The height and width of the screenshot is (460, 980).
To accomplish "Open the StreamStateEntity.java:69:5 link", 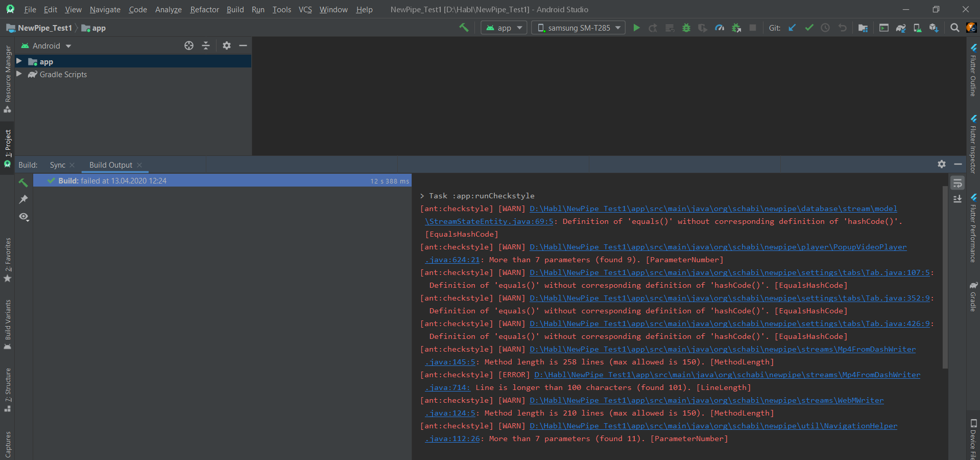I will tap(489, 221).
